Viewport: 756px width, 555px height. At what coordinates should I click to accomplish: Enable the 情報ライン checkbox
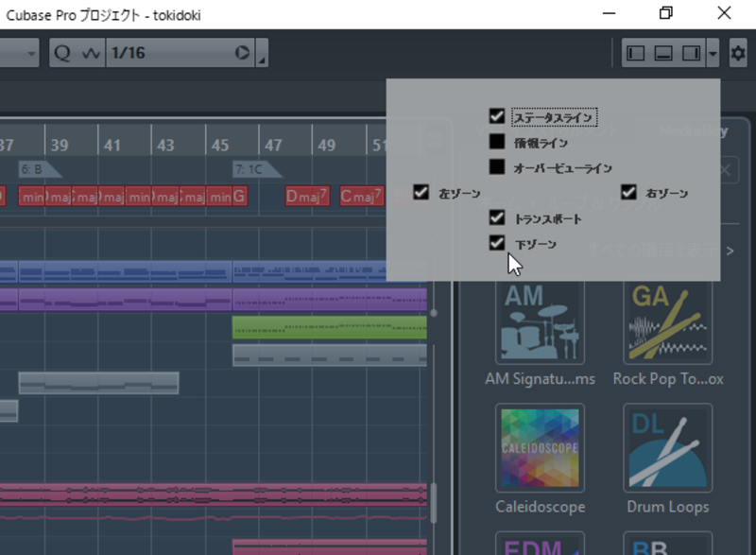497,142
